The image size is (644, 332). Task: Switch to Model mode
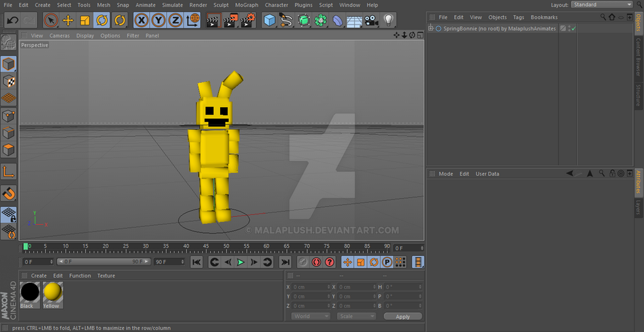pyautogui.click(x=9, y=64)
